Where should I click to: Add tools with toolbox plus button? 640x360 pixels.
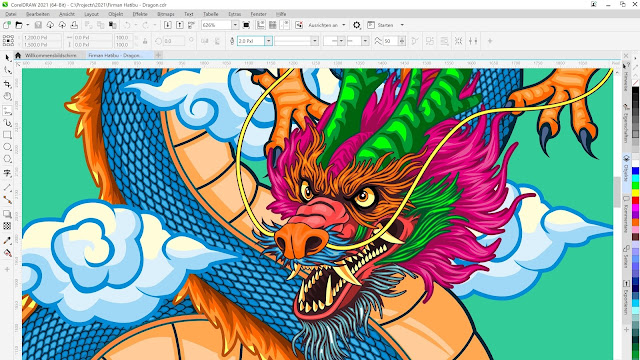coord(7,269)
